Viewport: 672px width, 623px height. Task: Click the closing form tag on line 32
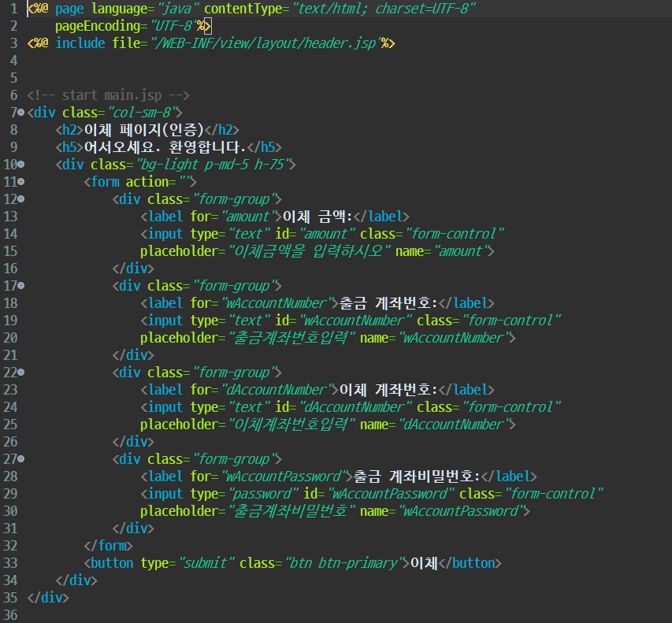coord(109,546)
